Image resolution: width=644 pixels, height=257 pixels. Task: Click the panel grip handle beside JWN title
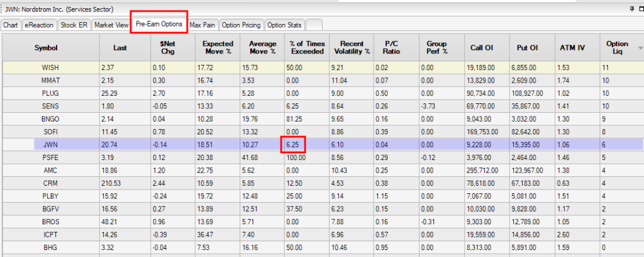pos(2,9)
